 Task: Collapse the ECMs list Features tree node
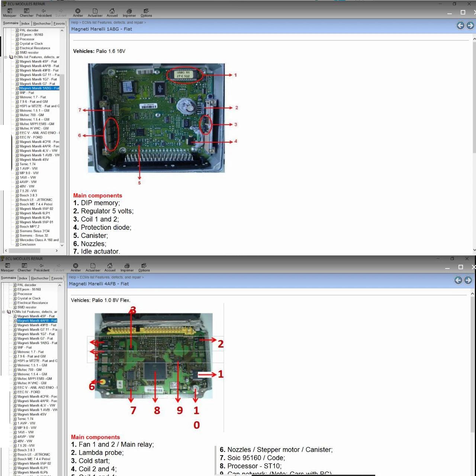tap(5, 57)
